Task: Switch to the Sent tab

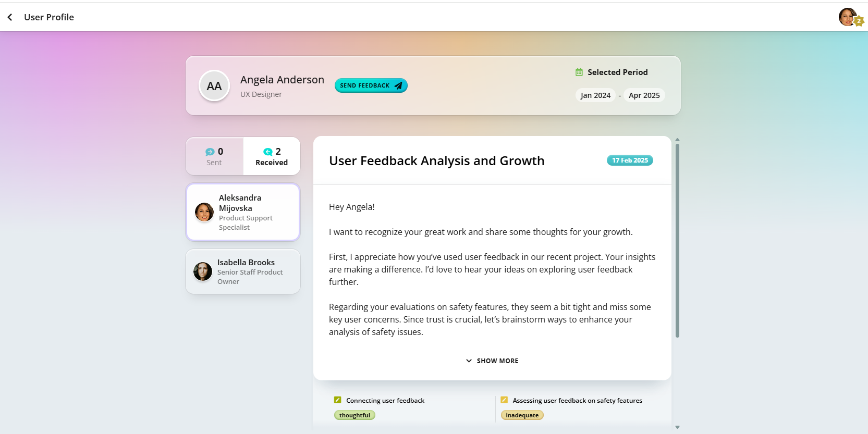Action: pos(214,156)
